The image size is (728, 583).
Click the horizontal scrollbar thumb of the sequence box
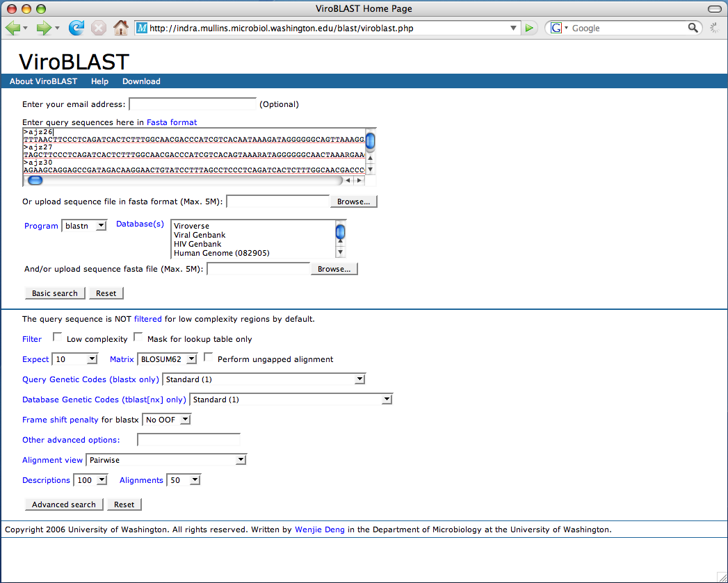coord(35,181)
